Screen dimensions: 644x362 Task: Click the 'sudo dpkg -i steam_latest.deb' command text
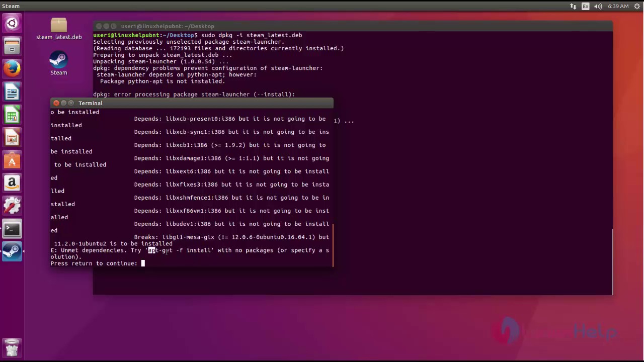252,35
